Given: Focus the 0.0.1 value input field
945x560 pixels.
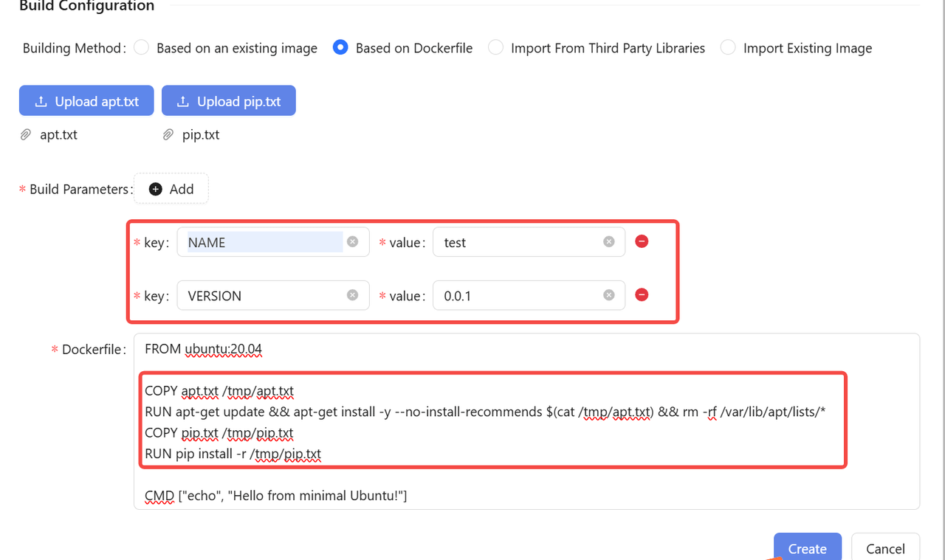Looking at the screenshot, I should point(529,295).
